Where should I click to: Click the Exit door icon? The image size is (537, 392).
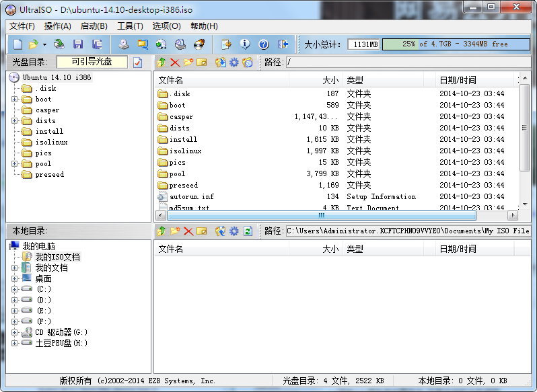[283, 44]
